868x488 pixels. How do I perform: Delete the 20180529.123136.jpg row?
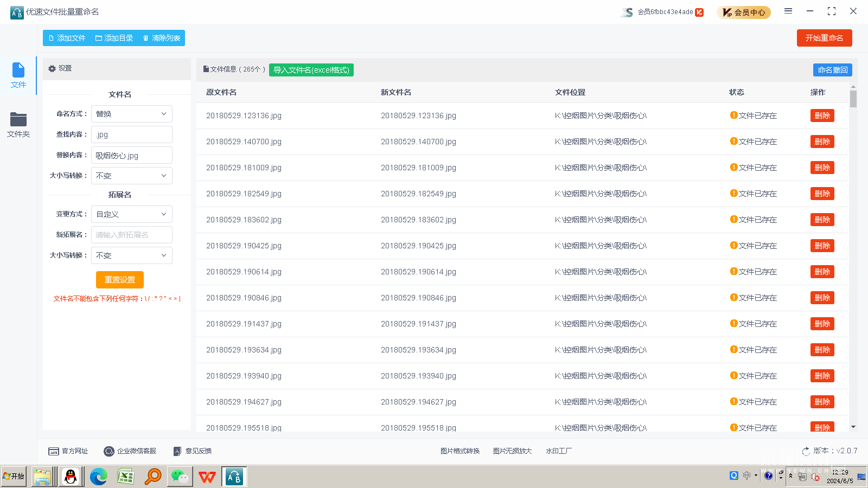click(822, 115)
